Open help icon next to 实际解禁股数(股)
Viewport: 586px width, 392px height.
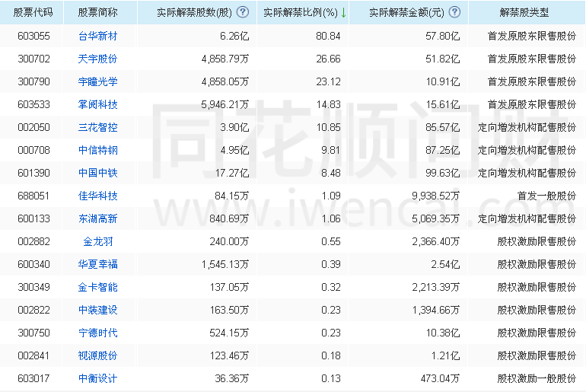(243, 12)
